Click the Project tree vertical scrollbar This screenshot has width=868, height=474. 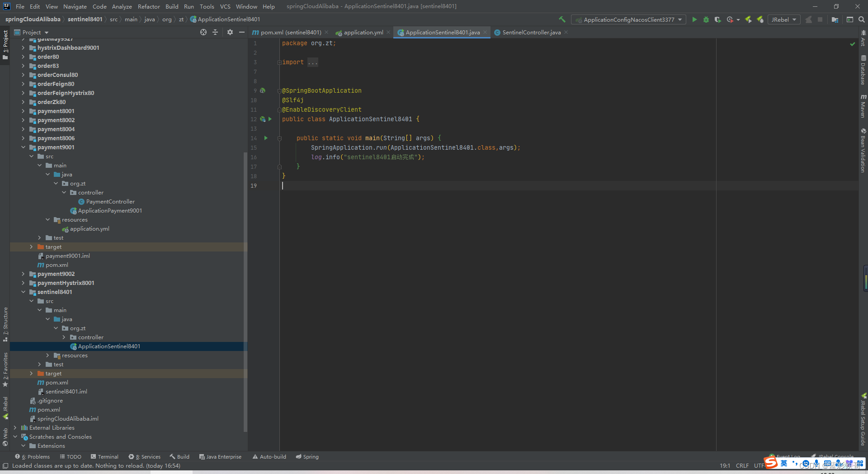[x=245, y=292]
